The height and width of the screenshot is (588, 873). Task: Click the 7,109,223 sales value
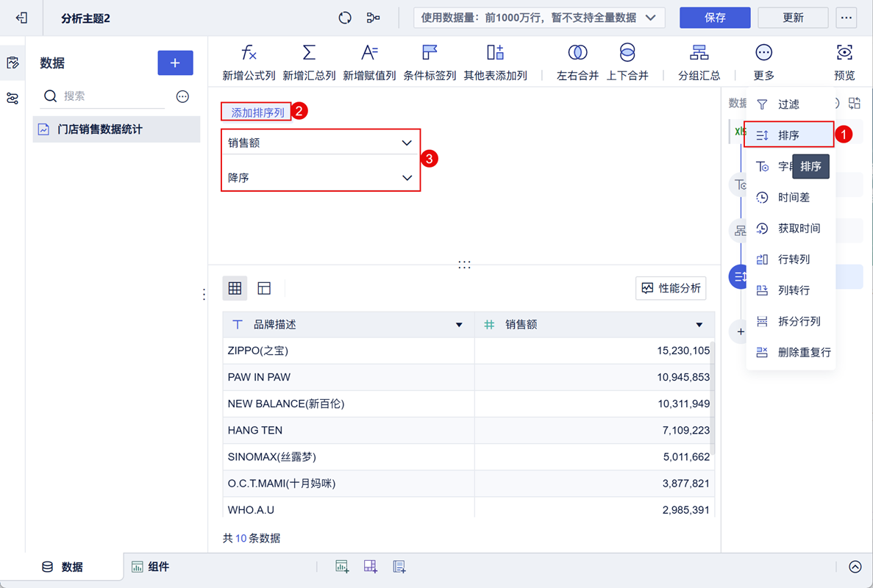point(686,431)
